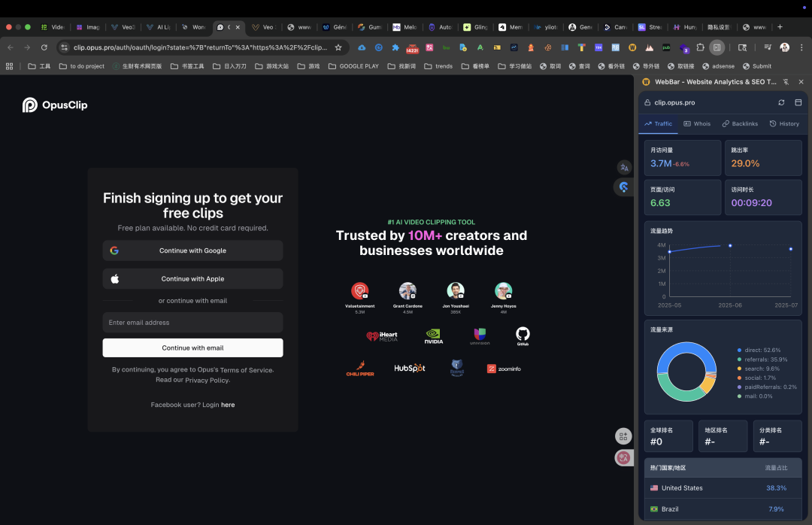Click Continue with email button
The height and width of the screenshot is (525, 812).
[x=192, y=347]
